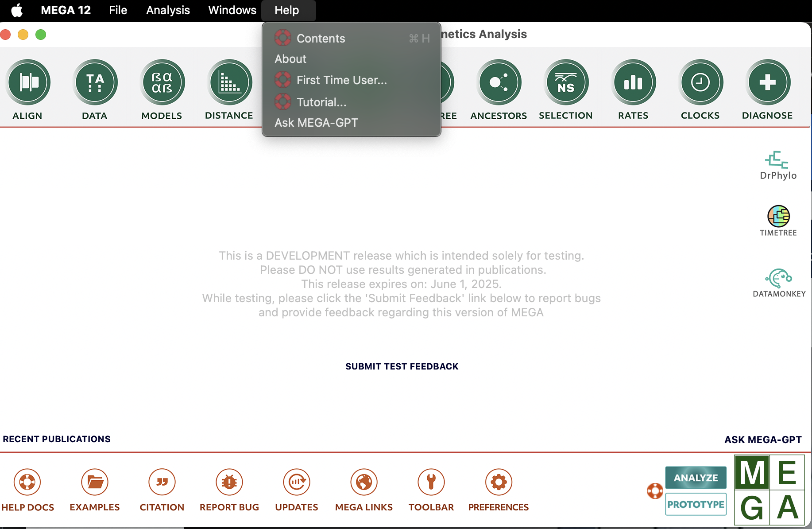Screen dimensions: 812x529
Task: Check for UPDATES icon
Action: tap(297, 482)
